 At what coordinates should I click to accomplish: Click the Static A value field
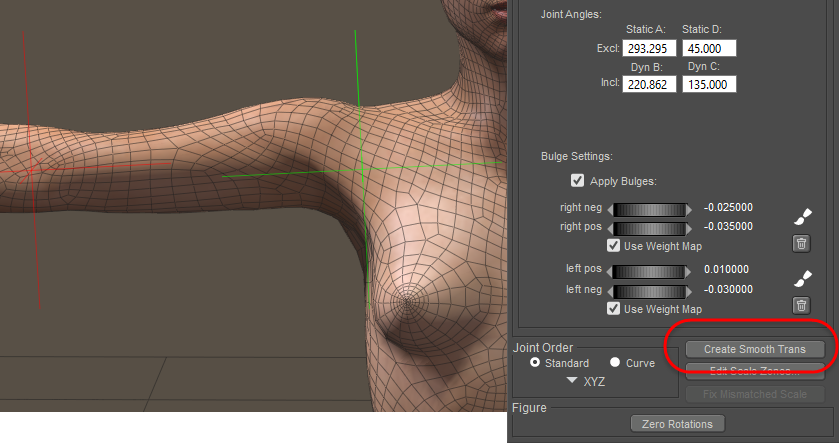[651, 48]
